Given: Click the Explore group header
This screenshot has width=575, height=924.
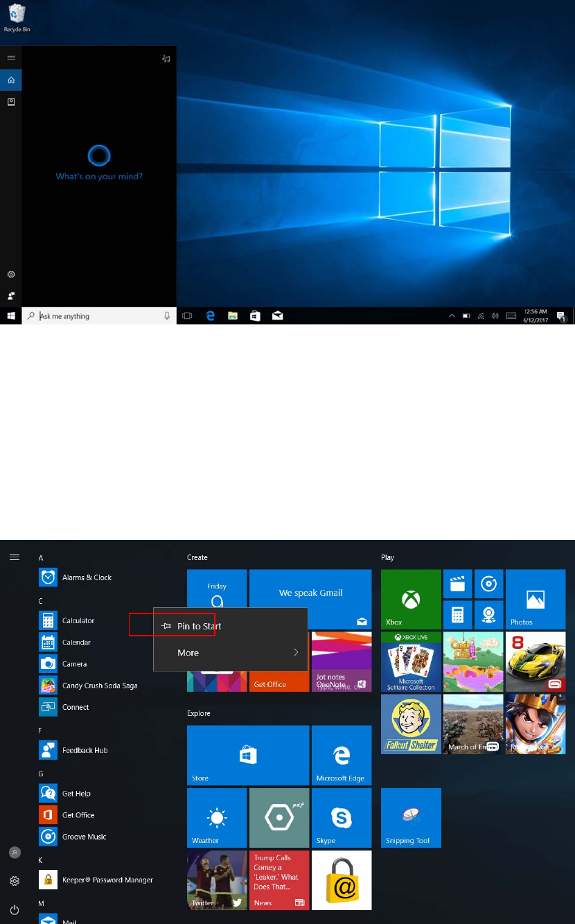Looking at the screenshot, I should (199, 713).
